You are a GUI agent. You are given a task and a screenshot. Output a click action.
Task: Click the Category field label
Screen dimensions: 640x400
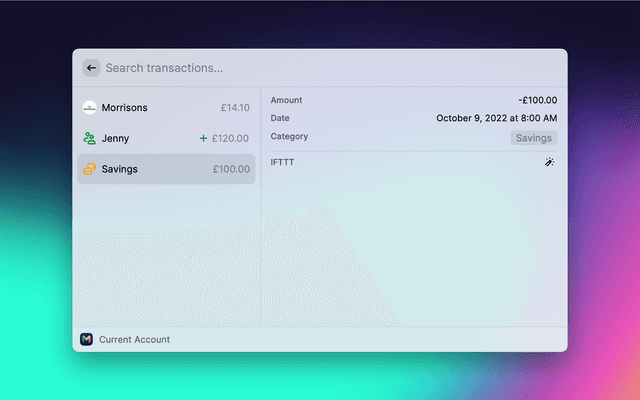pyautogui.click(x=289, y=136)
